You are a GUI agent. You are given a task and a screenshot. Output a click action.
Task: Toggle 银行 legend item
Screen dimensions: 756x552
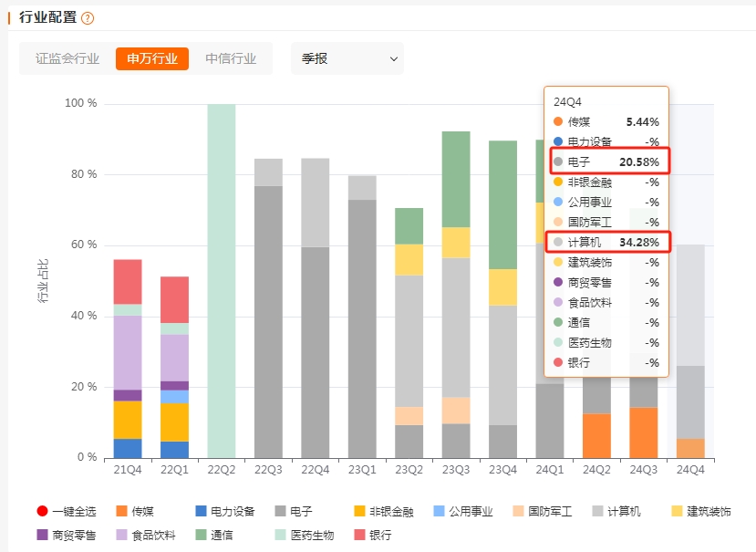(x=373, y=535)
